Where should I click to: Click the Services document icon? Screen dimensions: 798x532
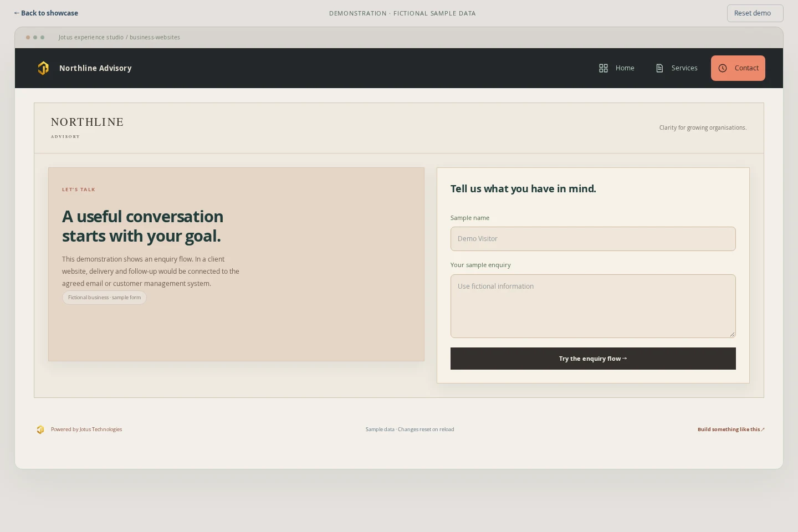click(x=659, y=68)
